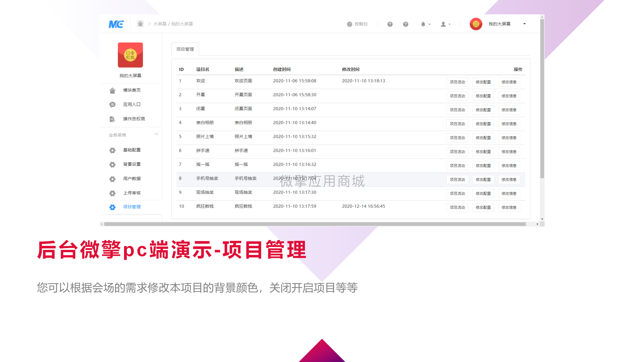Click the second help question mark icon

[x=406, y=24]
